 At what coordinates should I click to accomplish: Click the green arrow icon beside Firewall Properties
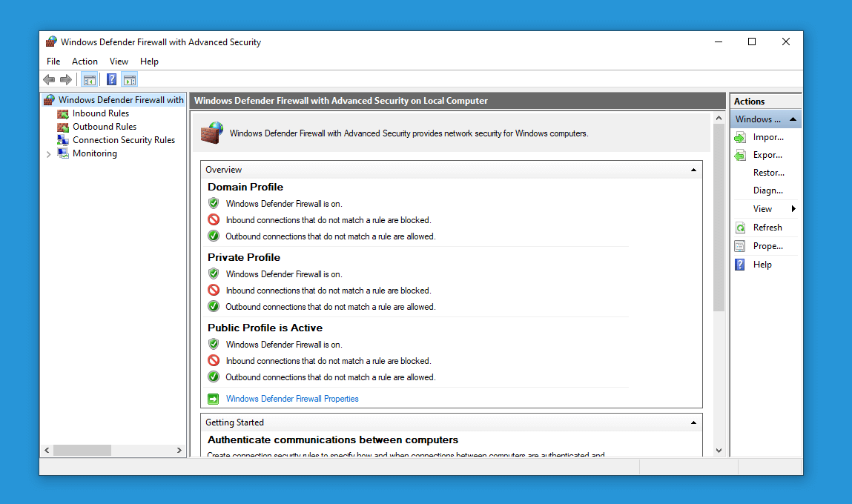click(214, 399)
